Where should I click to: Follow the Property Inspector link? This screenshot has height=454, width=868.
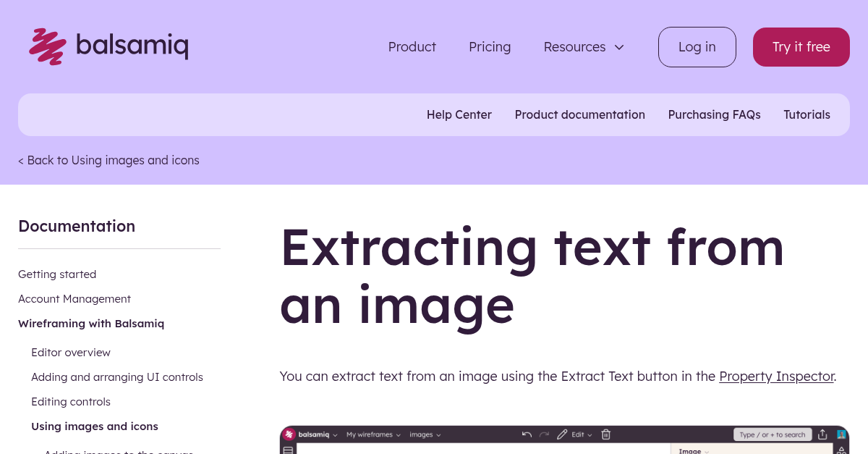tap(776, 377)
